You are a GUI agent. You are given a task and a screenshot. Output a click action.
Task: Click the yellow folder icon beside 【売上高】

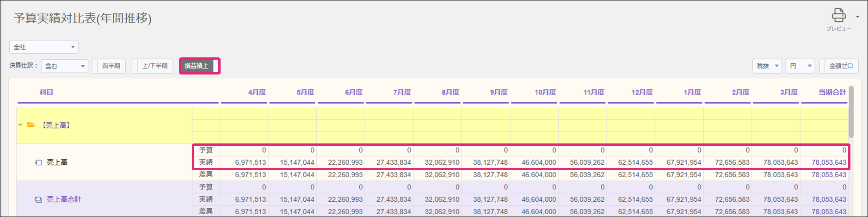tap(31, 125)
